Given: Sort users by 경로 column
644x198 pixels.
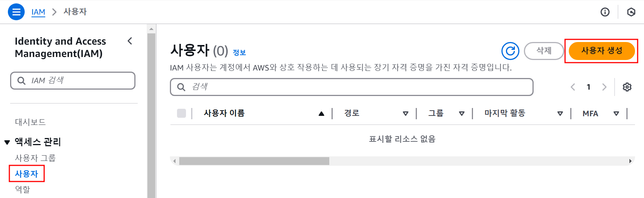Looking at the screenshot, I should (405, 114).
